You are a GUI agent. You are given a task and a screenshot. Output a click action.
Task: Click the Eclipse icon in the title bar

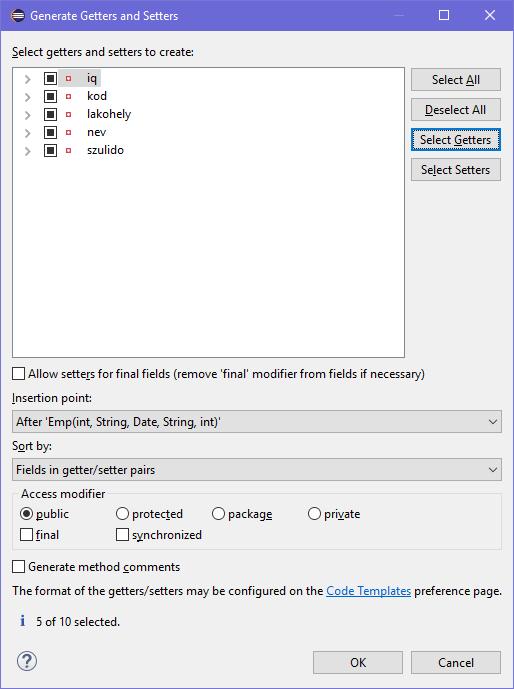(18, 15)
